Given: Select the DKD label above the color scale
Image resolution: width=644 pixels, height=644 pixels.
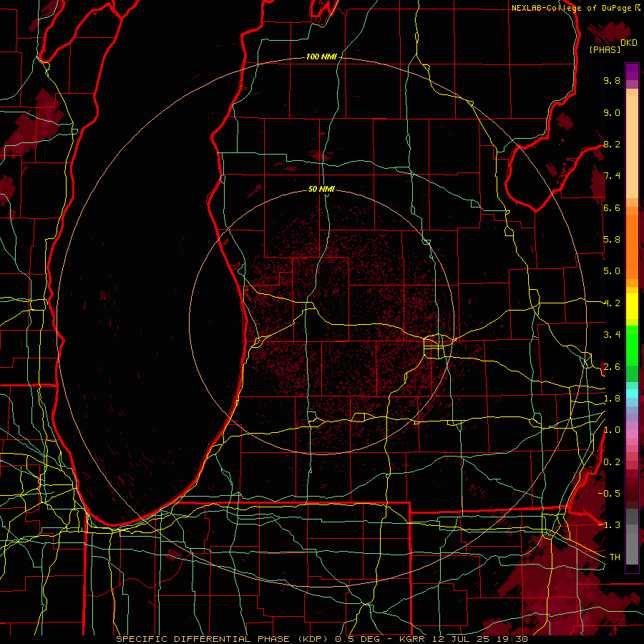Looking at the screenshot, I should coord(629,43).
